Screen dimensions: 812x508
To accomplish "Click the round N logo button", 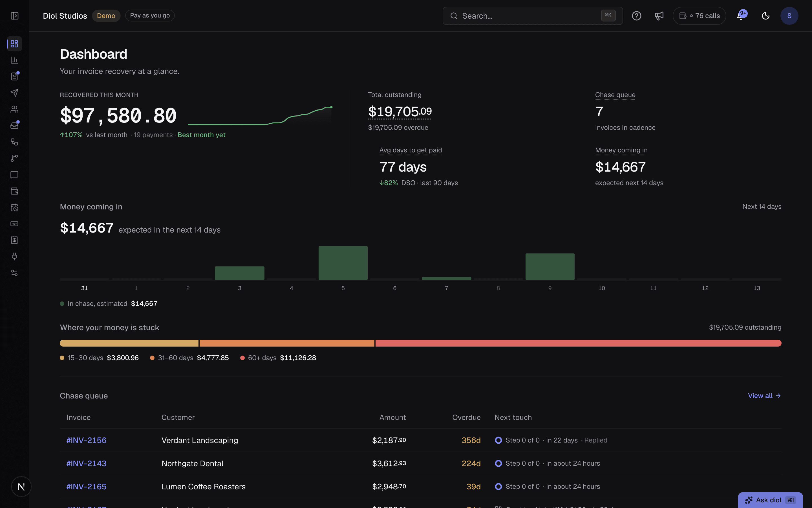I will click(21, 487).
